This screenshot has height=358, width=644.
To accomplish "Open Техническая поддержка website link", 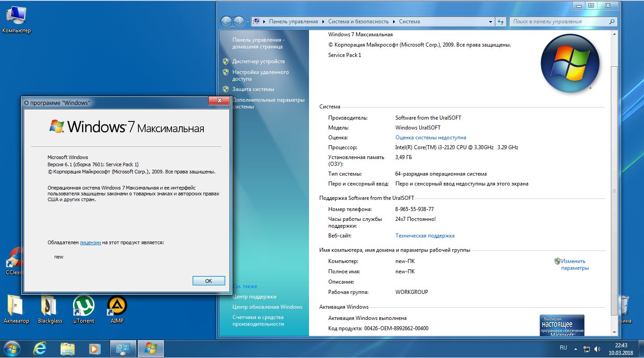I will [x=425, y=236].
